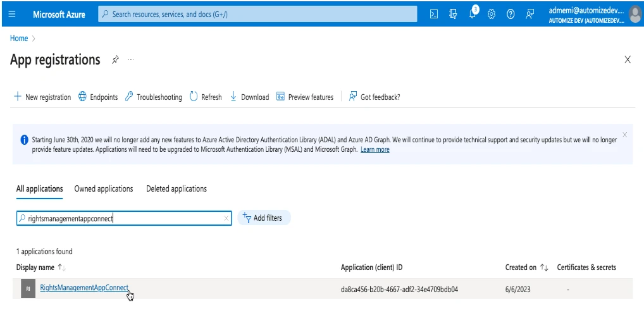This screenshot has width=644, height=320.
Task: Click the Help question mark icon
Action: point(511,14)
